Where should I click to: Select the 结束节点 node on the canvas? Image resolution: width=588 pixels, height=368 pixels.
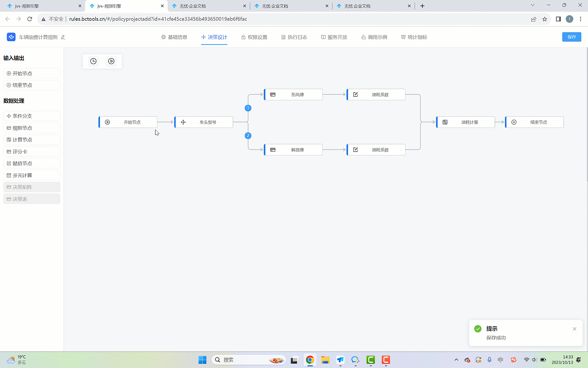point(535,122)
